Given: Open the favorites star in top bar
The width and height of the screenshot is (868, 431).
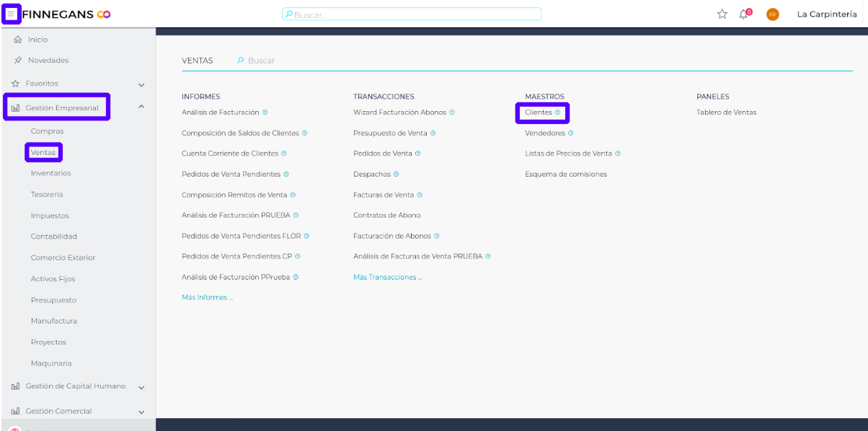Looking at the screenshot, I should tap(722, 14).
